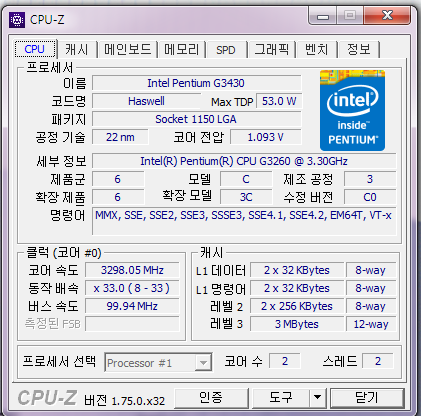Click the extended model value 3C

tap(246, 197)
